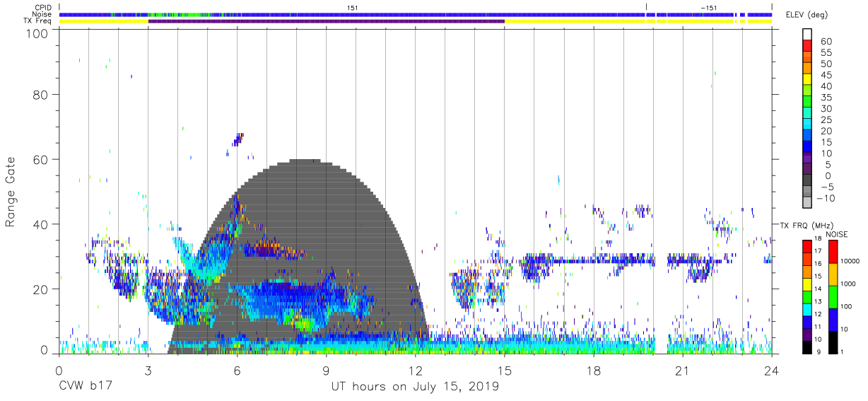
Task: Click the purple segment of TX Freq bar
Action: tap(326, 21)
